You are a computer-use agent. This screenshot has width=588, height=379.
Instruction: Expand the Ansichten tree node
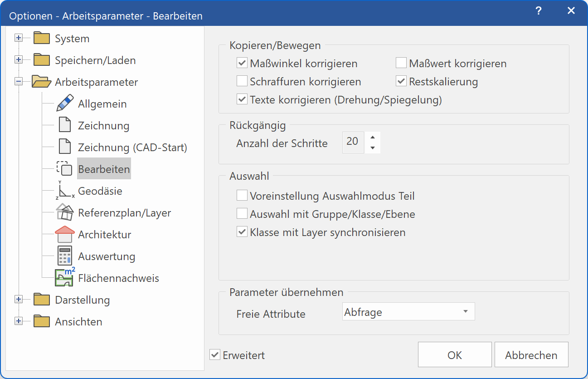tap(19, 321)
